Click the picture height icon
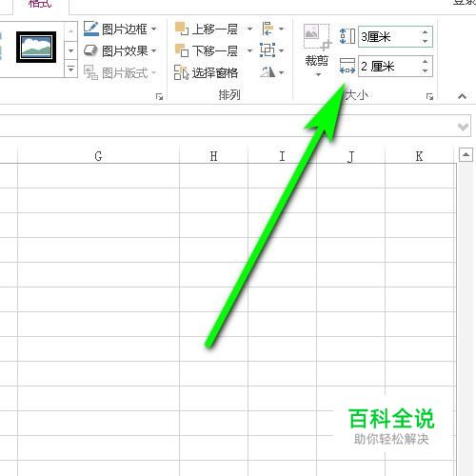 pyautogui.click(x=347, y=36)
